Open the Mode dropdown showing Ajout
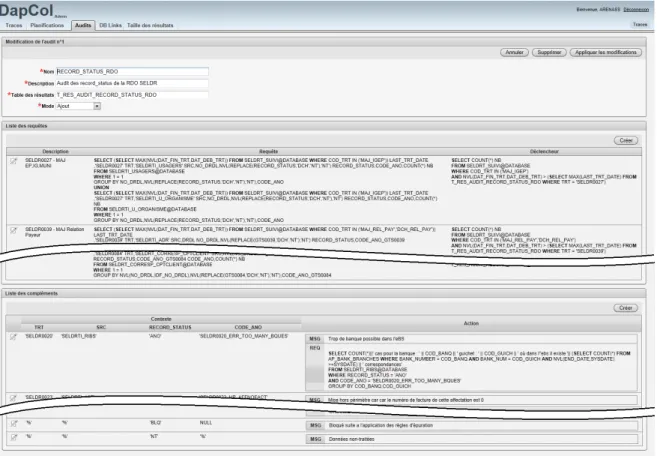Viewport: 657px width, 456px height. [78, 106]
